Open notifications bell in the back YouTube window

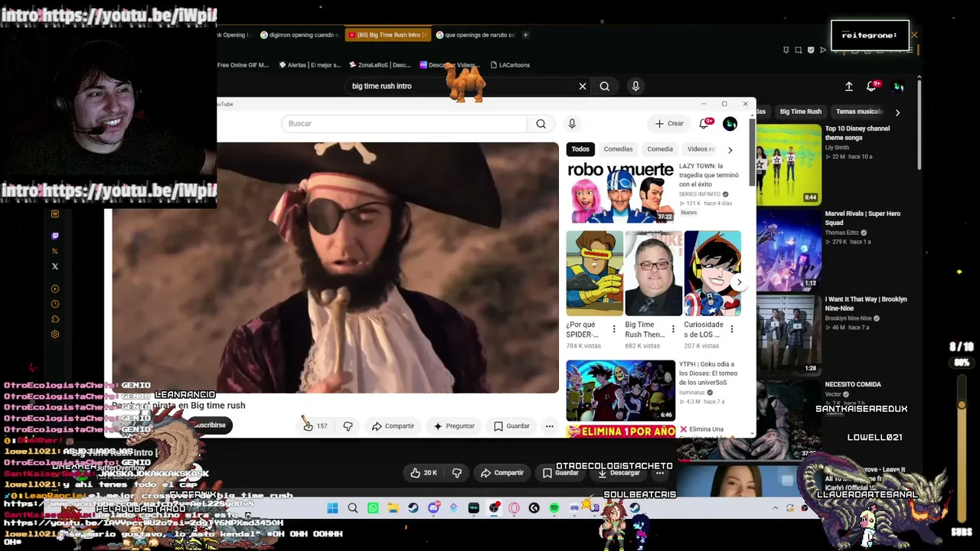(872, 86)
